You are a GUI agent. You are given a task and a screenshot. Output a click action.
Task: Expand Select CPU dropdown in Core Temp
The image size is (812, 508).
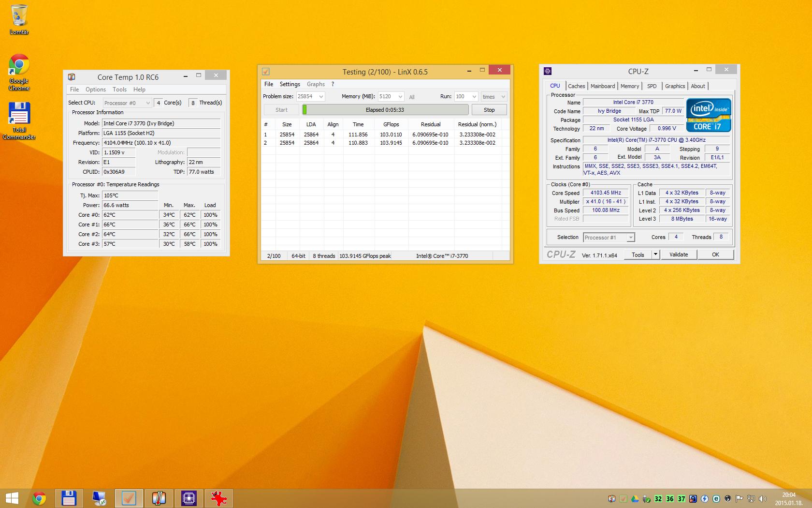pyautogui.click(x=148, y=103)
